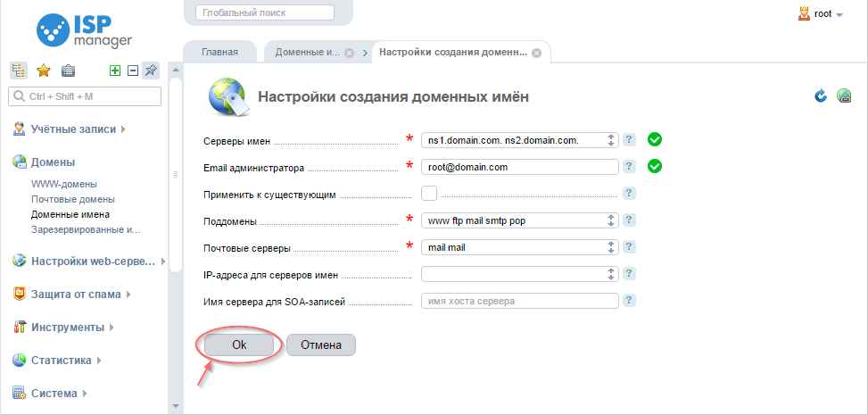Click the Email администратора input field

click(519, 167)
